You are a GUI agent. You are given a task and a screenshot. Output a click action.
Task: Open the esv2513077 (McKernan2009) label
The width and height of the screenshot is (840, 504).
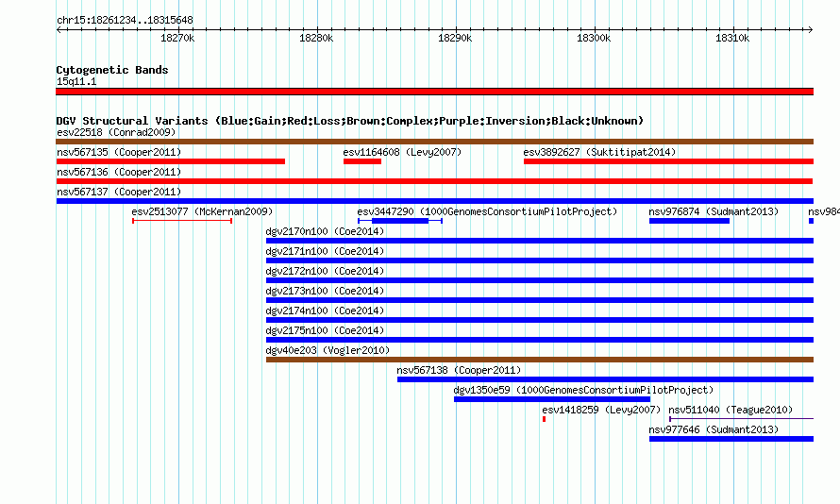point(202,212)
